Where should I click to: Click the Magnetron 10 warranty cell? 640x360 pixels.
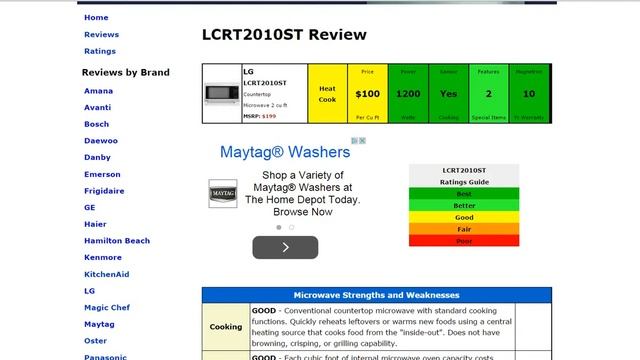[529, 93]
